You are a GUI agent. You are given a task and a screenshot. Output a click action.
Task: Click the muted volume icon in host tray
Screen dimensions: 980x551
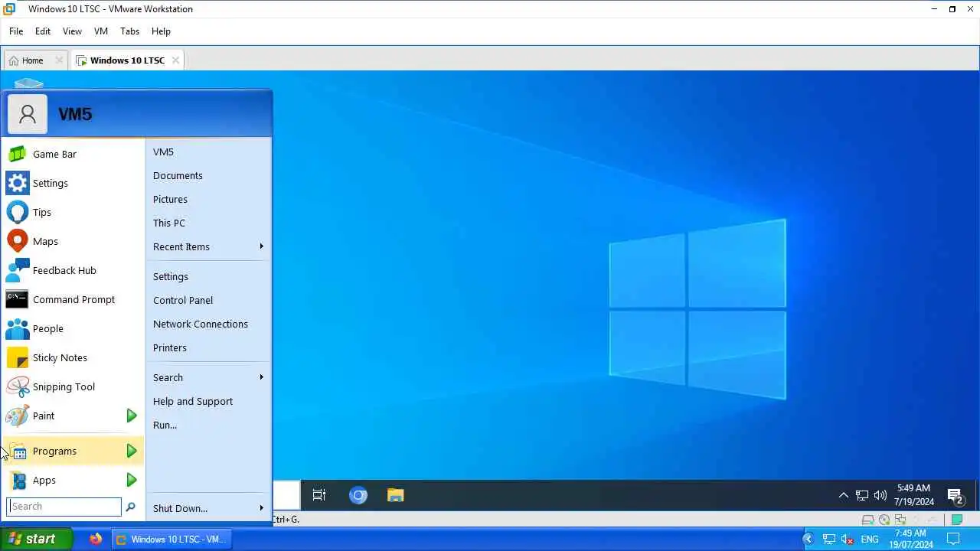coord(847,540)
